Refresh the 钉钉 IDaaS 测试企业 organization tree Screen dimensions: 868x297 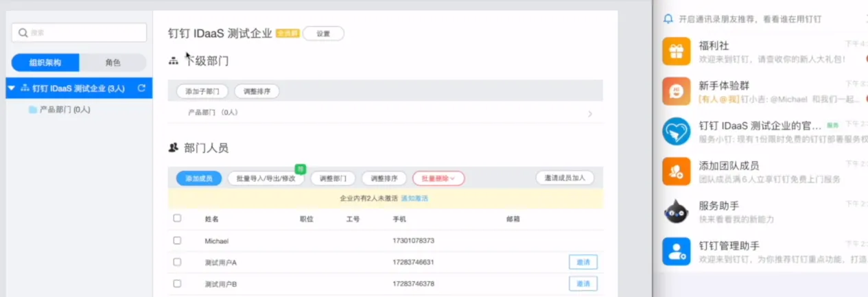coord(141,88)
